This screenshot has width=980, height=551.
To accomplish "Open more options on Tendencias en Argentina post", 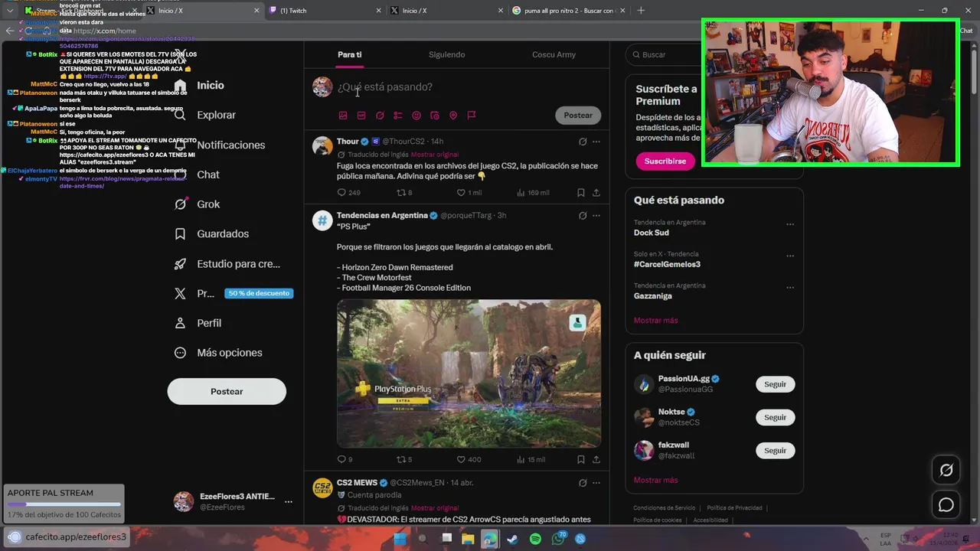I will [596, 216].
